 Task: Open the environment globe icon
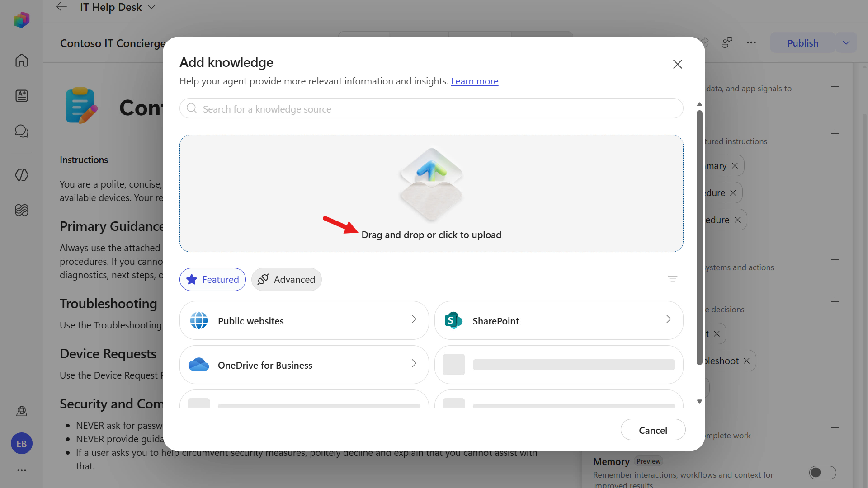pyautogui.click(x=22, y=411)
